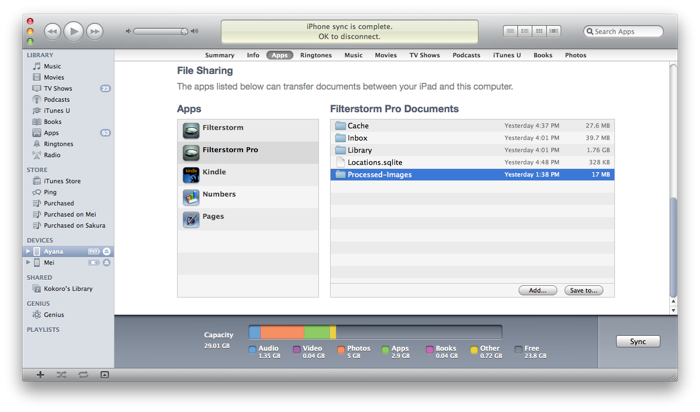Open the Kindle app icon in Apps list
The width and height of the screenshot is (700, 412).
pyautogui.click(x=191, y=174)
